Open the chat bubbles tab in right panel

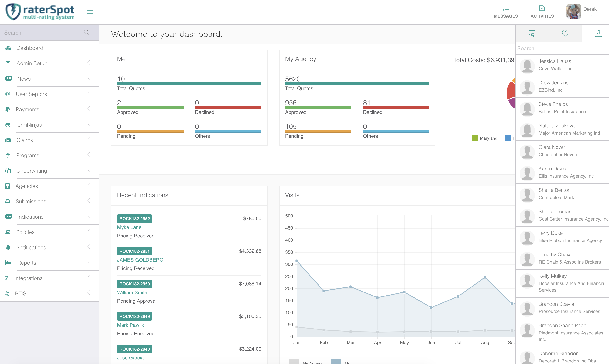click(x=532, y=33)
